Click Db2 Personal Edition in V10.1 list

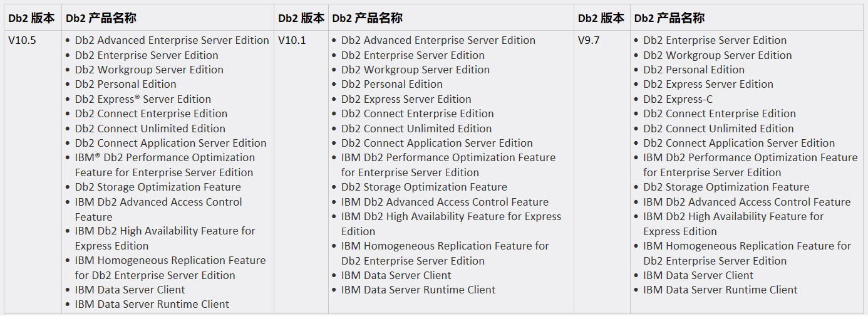[391, 84]
